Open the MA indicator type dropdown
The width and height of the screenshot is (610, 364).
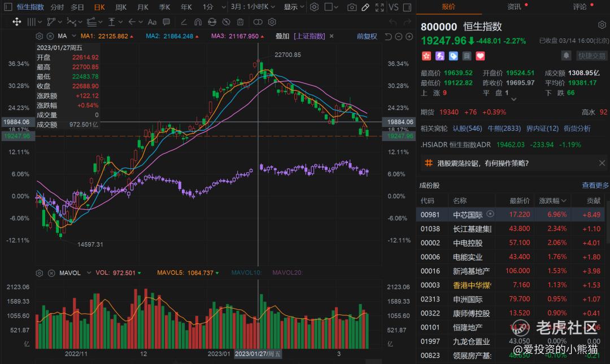73,36
